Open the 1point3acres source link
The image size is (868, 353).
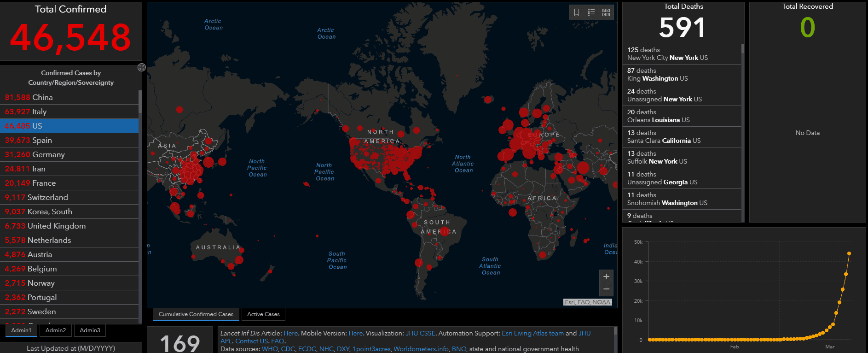[371, 349]
